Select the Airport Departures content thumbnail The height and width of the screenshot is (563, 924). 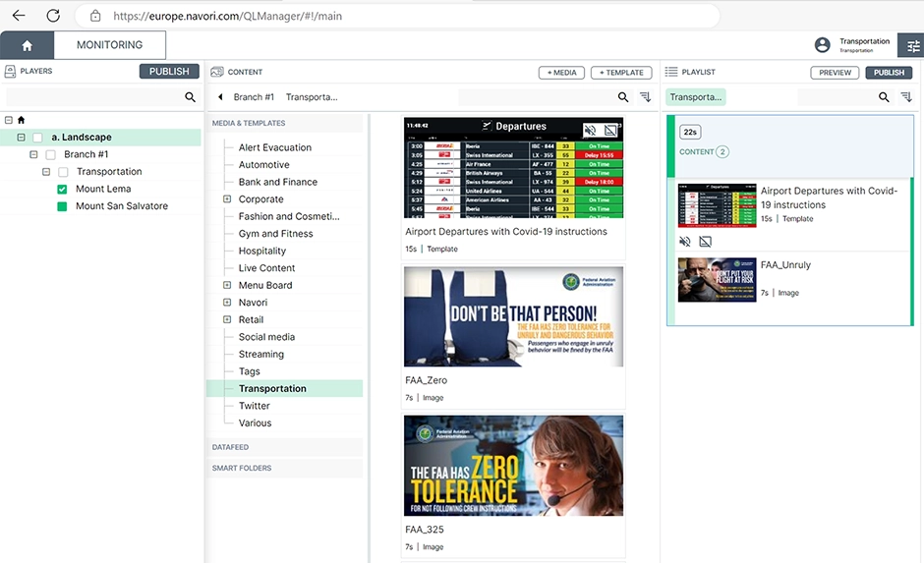click(513, 168)
